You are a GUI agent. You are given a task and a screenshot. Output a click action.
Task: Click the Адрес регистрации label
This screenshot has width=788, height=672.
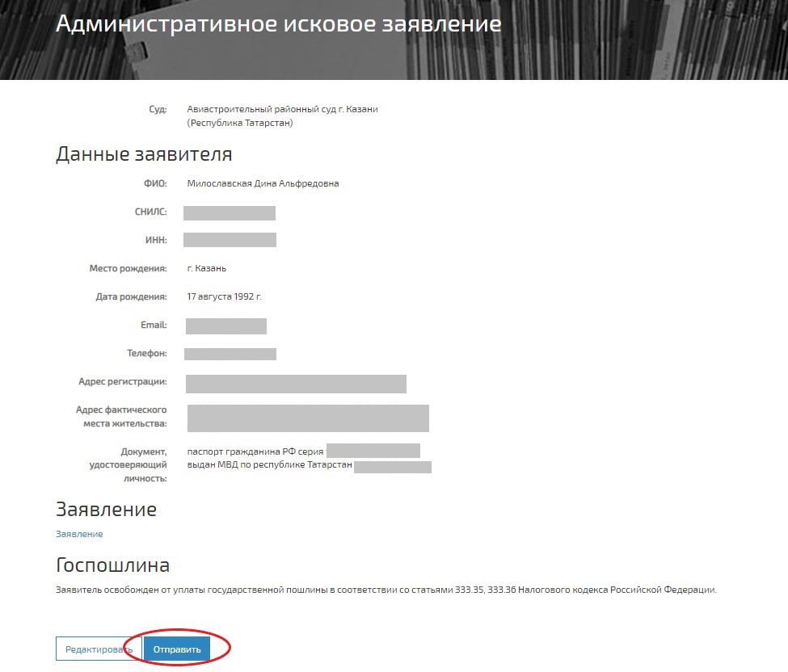[x=123, y=381]
